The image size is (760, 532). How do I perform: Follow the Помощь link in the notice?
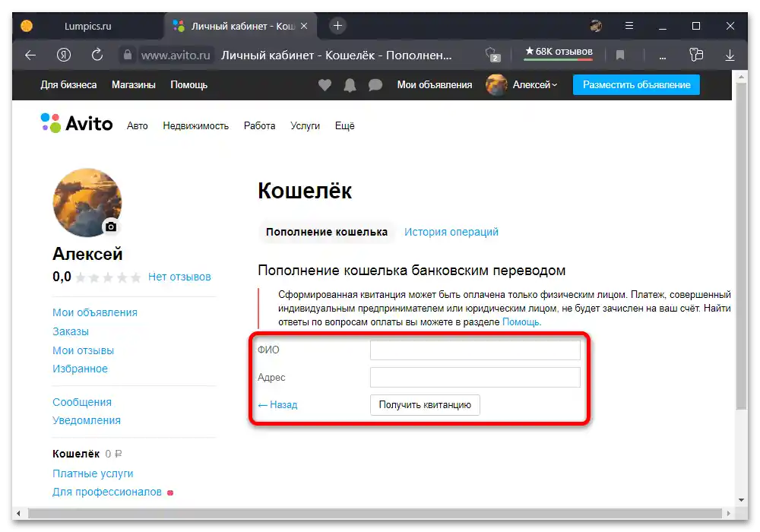pos(521,322)
